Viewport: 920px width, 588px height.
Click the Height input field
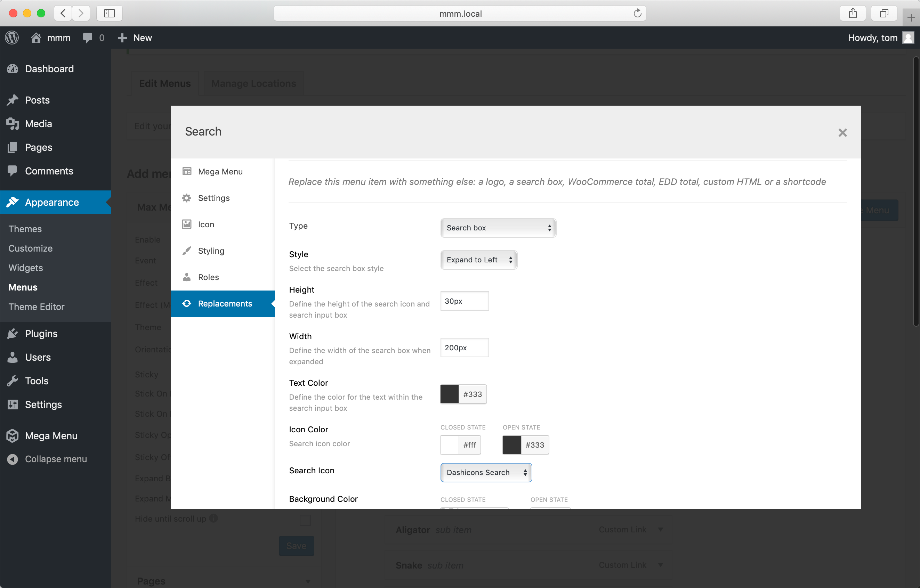(464, 301)
